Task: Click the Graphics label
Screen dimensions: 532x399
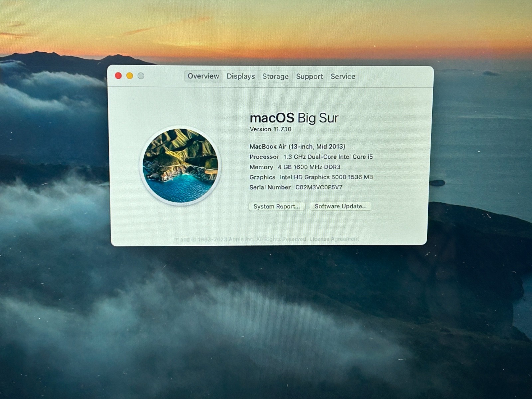Action: [x=262, y=177]
